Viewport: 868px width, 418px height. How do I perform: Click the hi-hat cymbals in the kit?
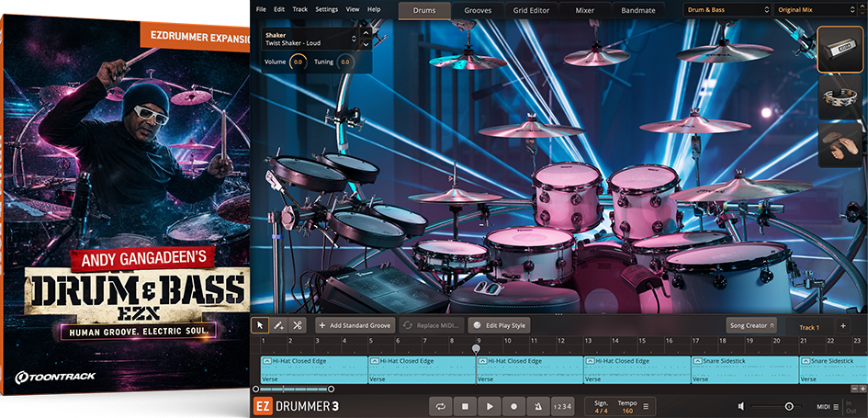click(455, 196)
